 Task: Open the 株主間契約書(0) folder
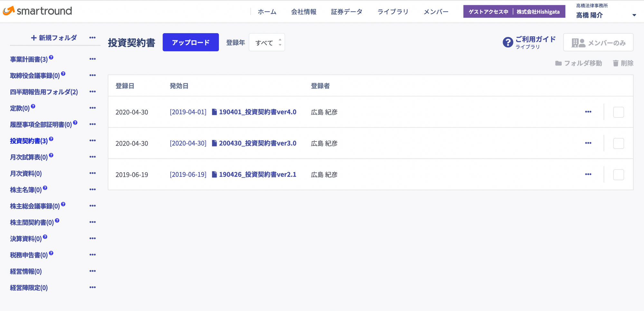pos(32,222)
